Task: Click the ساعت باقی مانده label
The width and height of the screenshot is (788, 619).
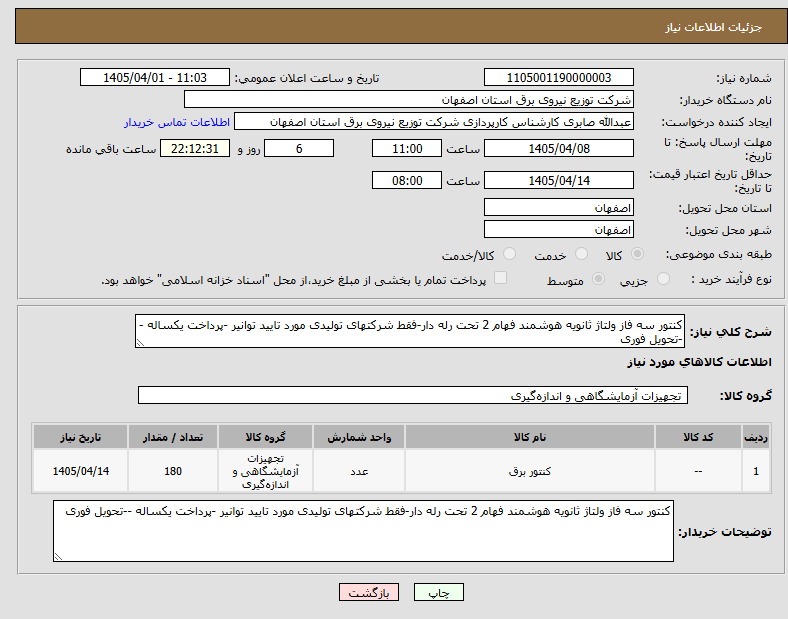Action: (x=111, y=149)
